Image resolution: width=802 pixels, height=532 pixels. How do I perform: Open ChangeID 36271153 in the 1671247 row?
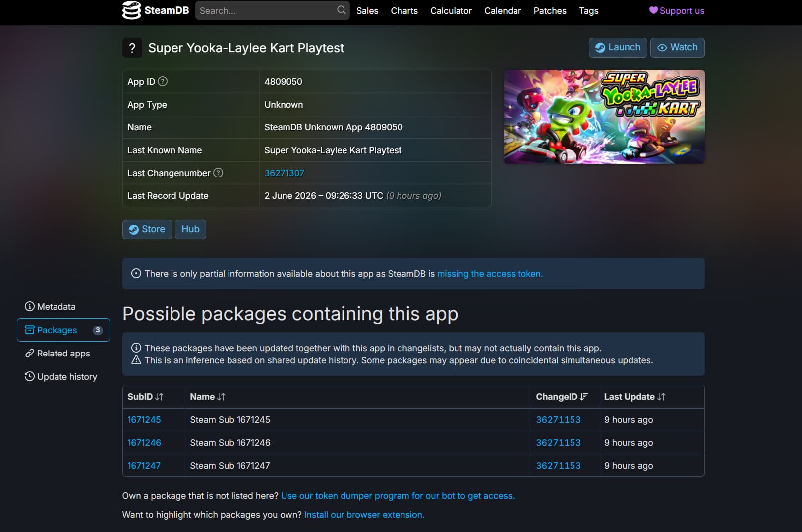[x=559, y=466]
